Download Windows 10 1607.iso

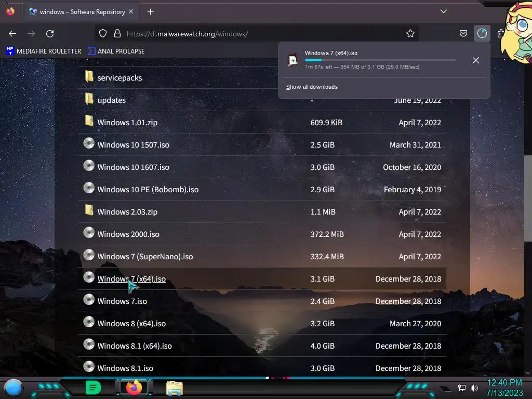pyautogui.click(x=134, y=167)
